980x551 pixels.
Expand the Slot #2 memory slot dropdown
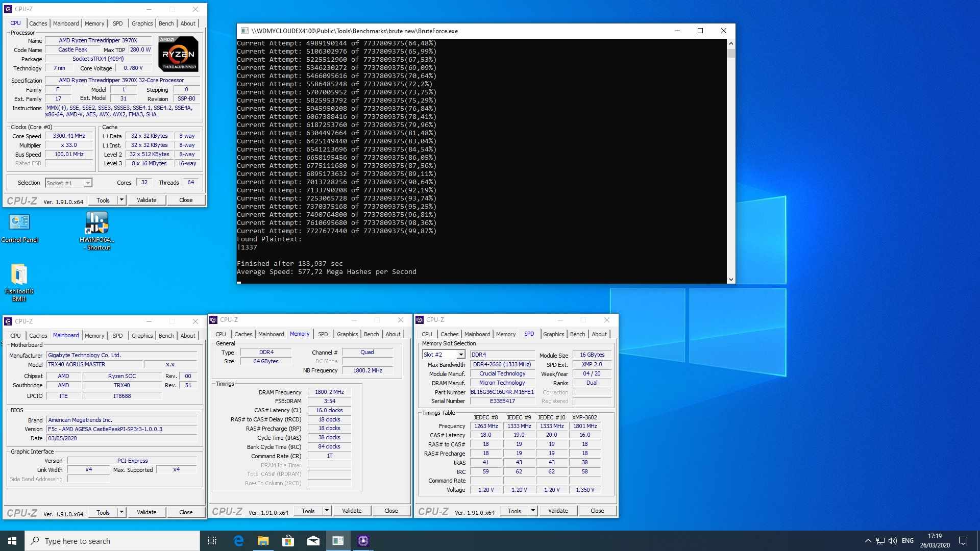[x=461, y=355]
